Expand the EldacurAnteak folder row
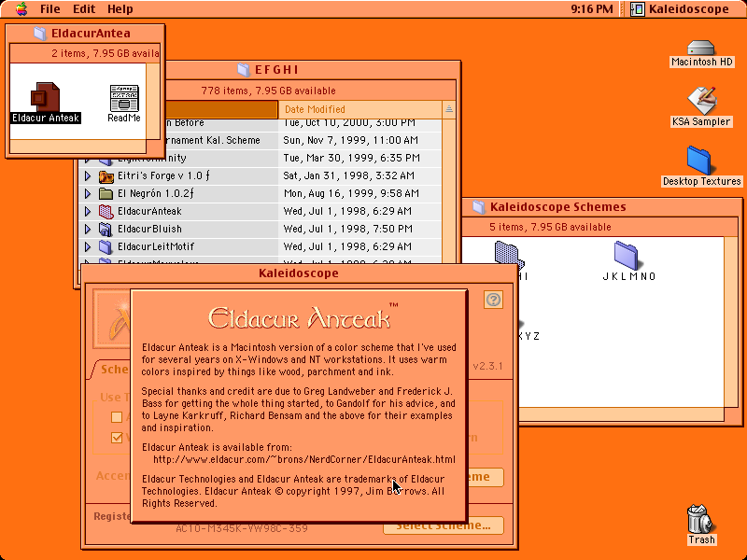The image size is (747, 560). coord(88,212)
